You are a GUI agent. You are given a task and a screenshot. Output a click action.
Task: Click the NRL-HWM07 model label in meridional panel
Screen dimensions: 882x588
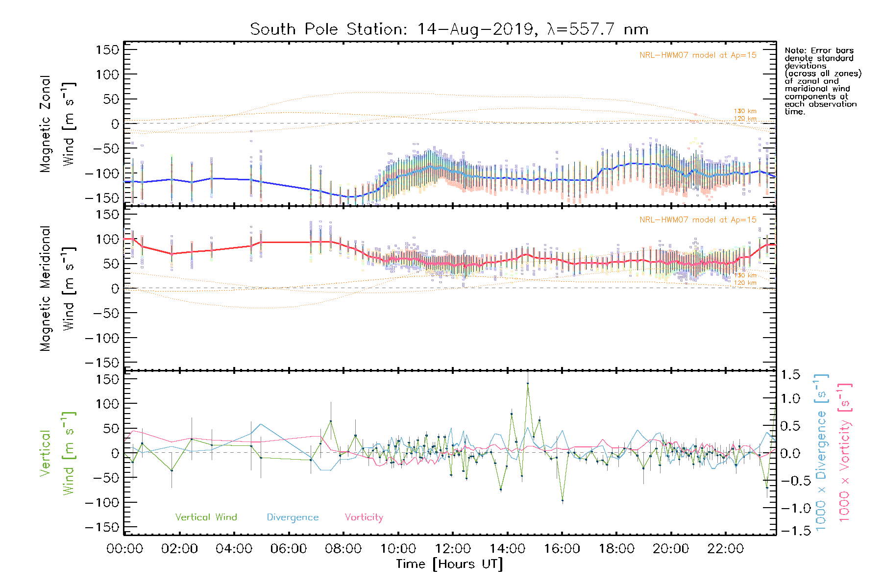click(x=697, y=220)
